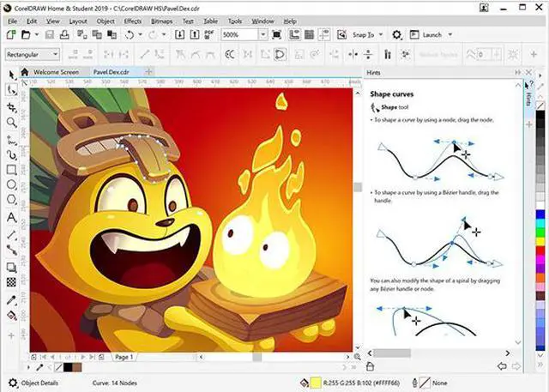The image size is (549, 392).
Task: Switch to the Welcome Screen tab
Action: tap(56, 72)
